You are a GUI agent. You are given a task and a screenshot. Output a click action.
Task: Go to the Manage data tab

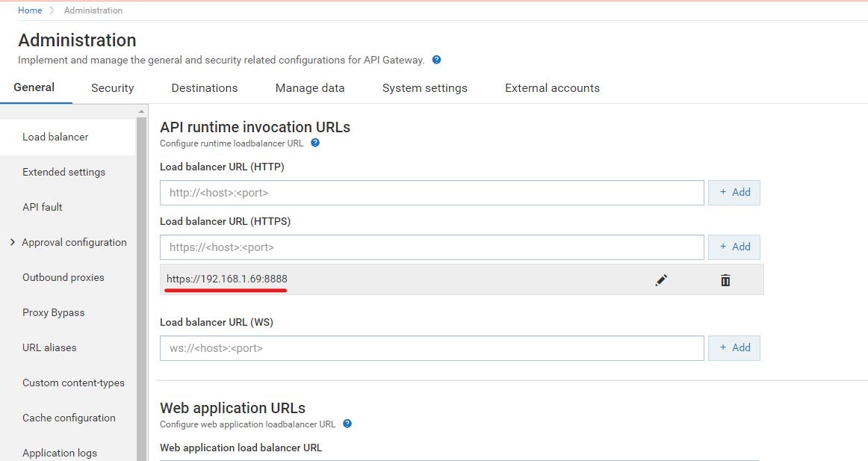310,88
